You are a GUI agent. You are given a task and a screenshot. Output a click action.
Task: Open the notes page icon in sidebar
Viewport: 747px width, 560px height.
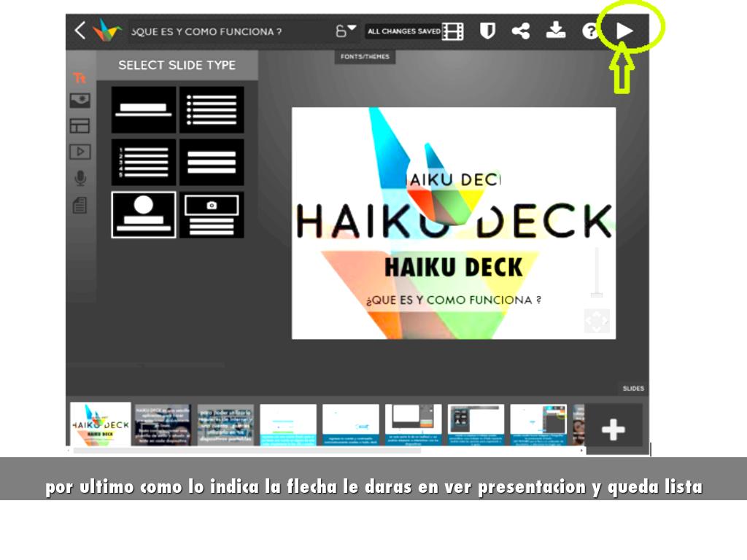80,206
